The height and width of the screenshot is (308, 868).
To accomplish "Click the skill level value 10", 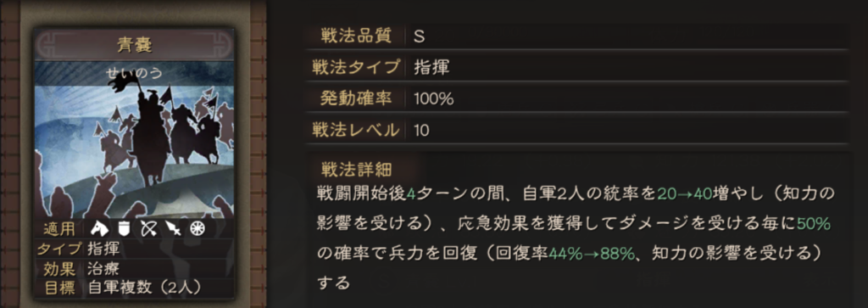I will 421,131.
